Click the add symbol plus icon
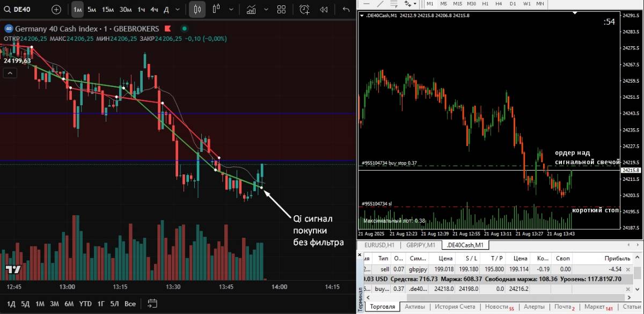Screen dimensions: 644x314 pos(56,9)
